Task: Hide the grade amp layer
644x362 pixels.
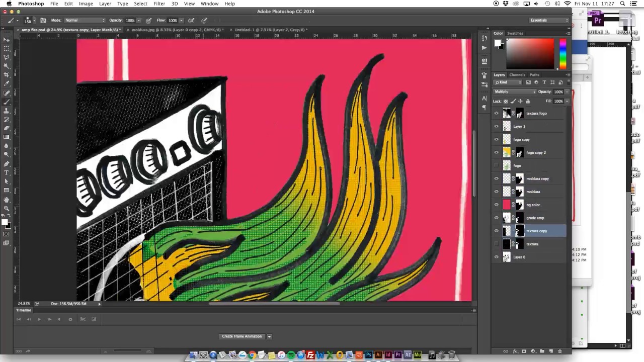Action: point(497,218)
